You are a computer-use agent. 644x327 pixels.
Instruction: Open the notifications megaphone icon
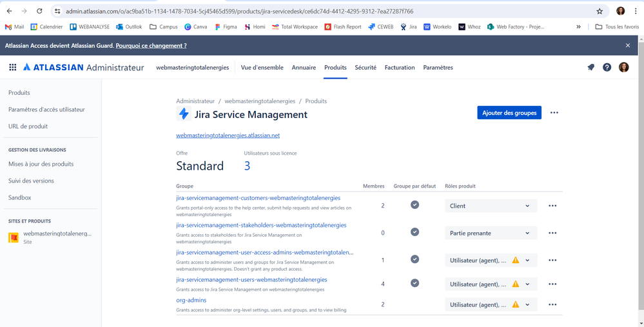[590, 67]
